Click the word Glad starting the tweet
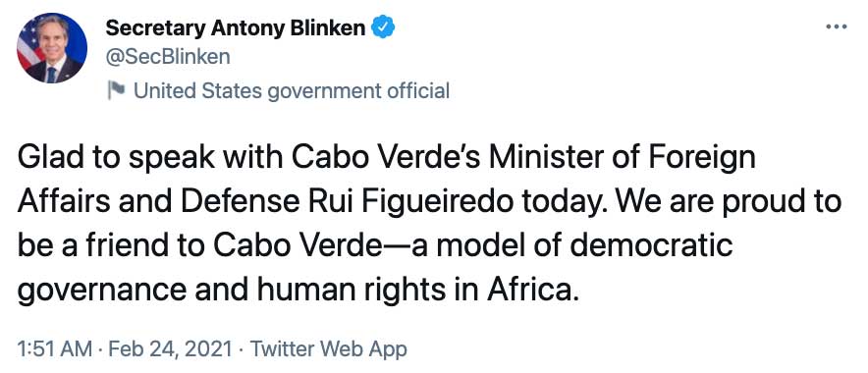Screen dimensions: 868x373 pyautogui.click(x=50, y=158)
